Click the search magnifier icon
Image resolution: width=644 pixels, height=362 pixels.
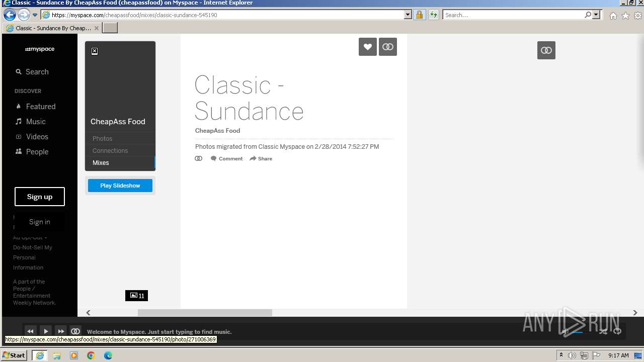588,15
